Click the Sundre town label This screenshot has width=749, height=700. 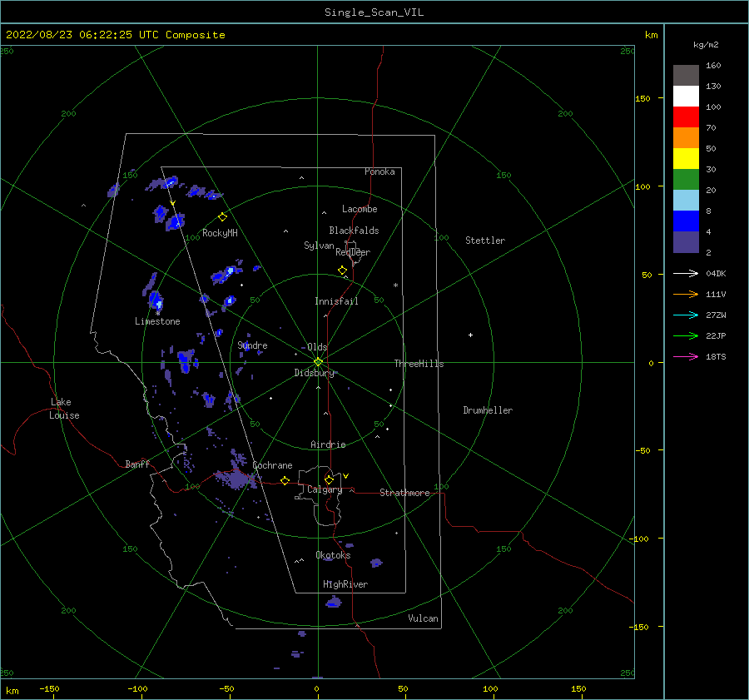[x=252, y=345]
